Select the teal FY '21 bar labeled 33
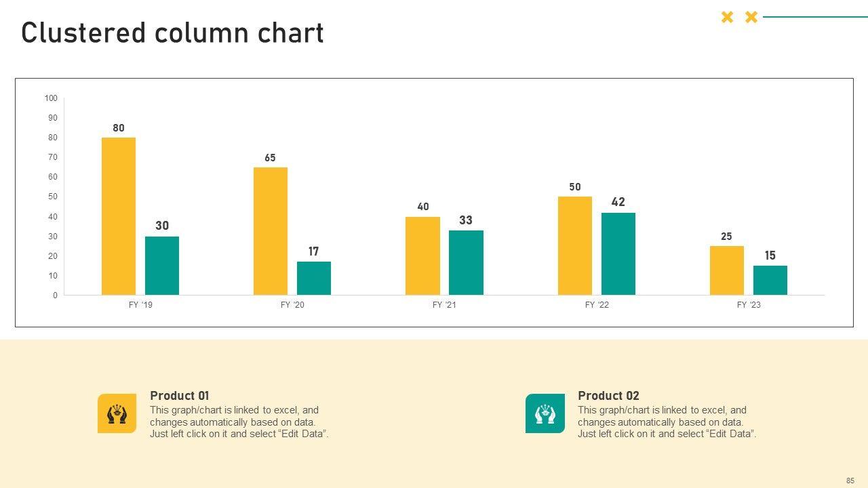 [466, 262]
